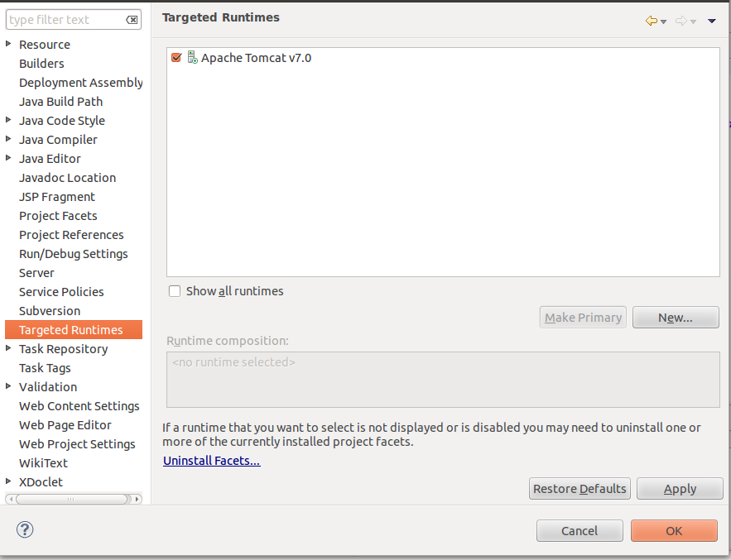Image resolution: width=731 pixels, height=560 pixels.
Task: Select the Java Compiler label
Action: [58, 140]
